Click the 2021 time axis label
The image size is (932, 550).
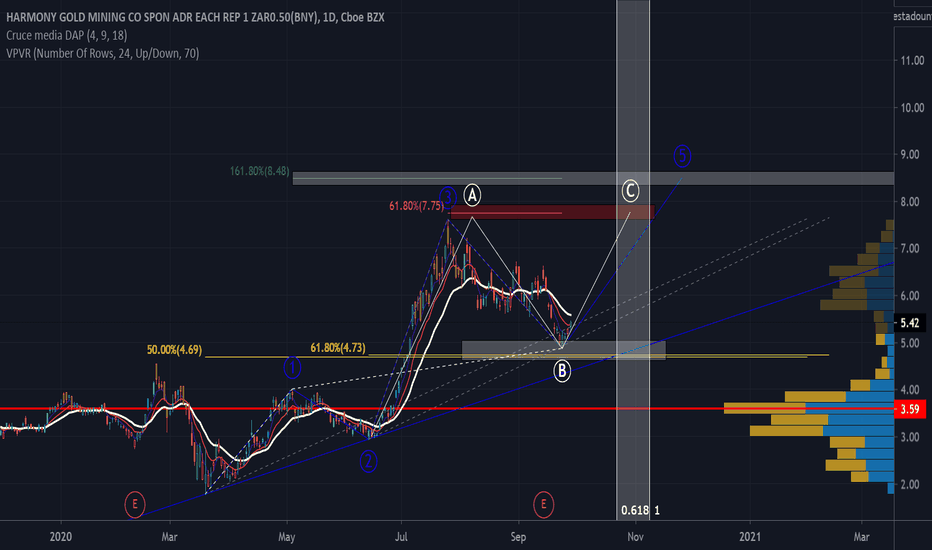tap(750, 537)
